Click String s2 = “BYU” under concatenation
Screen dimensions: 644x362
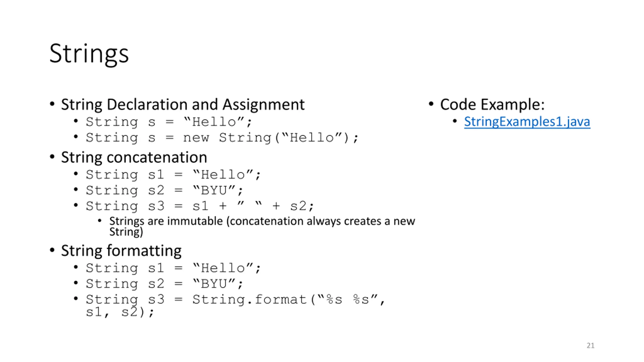pyautogui.click(x=164, y=191)
